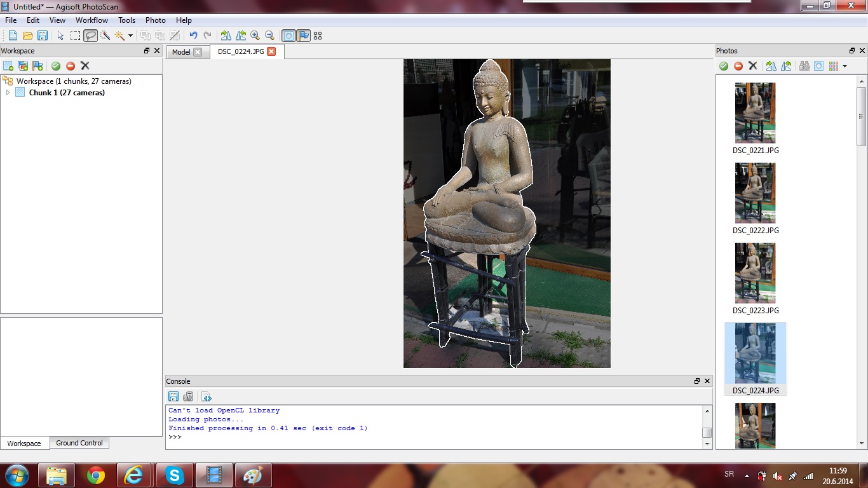Clear the console log
This screenshot has height=488, width=868.
tap(188, 396)
